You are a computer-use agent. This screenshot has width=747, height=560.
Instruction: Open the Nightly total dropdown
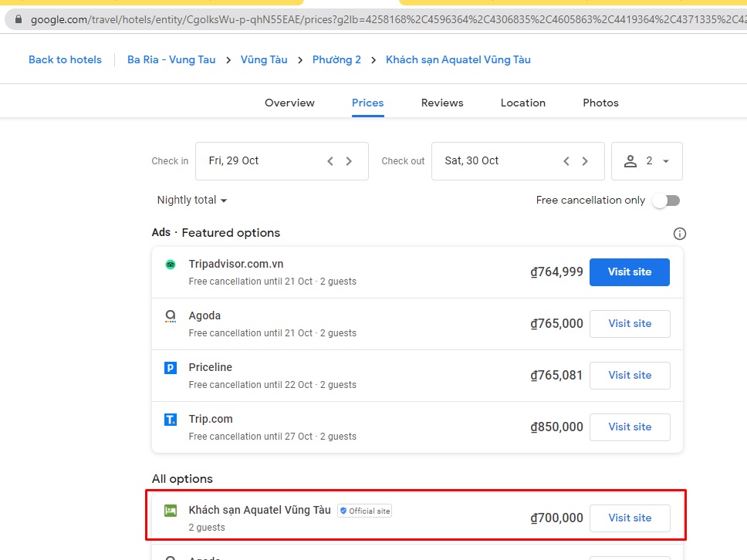pyautogui.click(x=191, y=200)
